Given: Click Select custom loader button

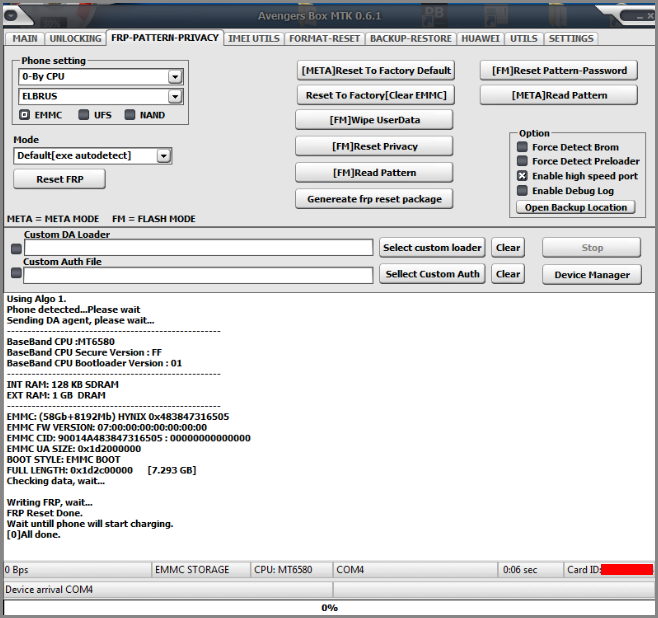Looking at the screenshot, I should pos(432,248).
